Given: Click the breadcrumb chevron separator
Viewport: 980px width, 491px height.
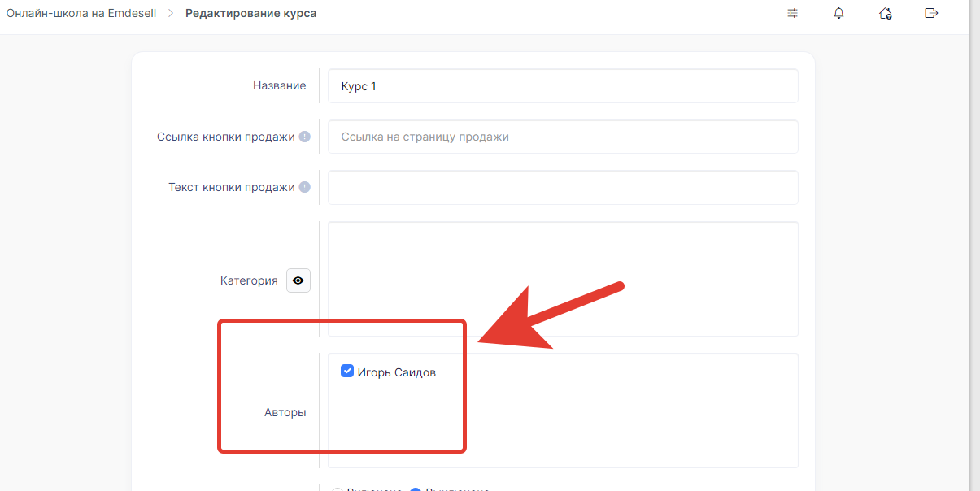Looking at the screenshot, I should click(x=171, y=13).
